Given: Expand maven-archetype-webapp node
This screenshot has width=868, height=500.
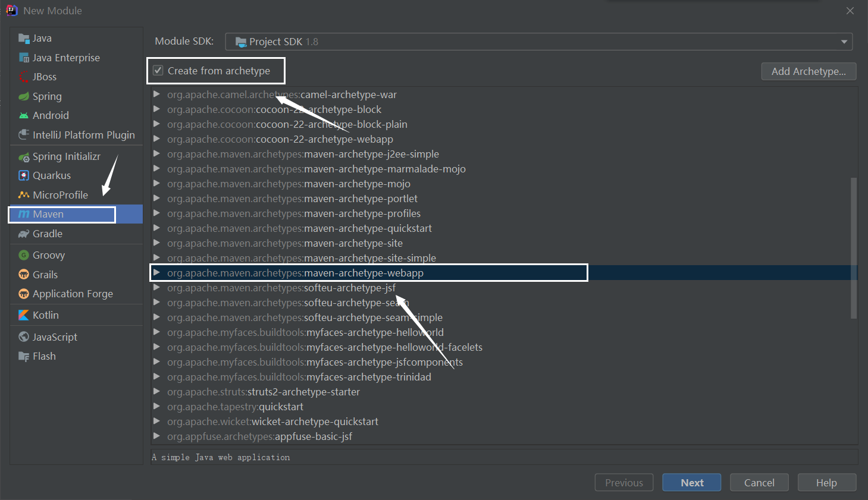Looking at the screenshot, I should (x=156, y=273).
